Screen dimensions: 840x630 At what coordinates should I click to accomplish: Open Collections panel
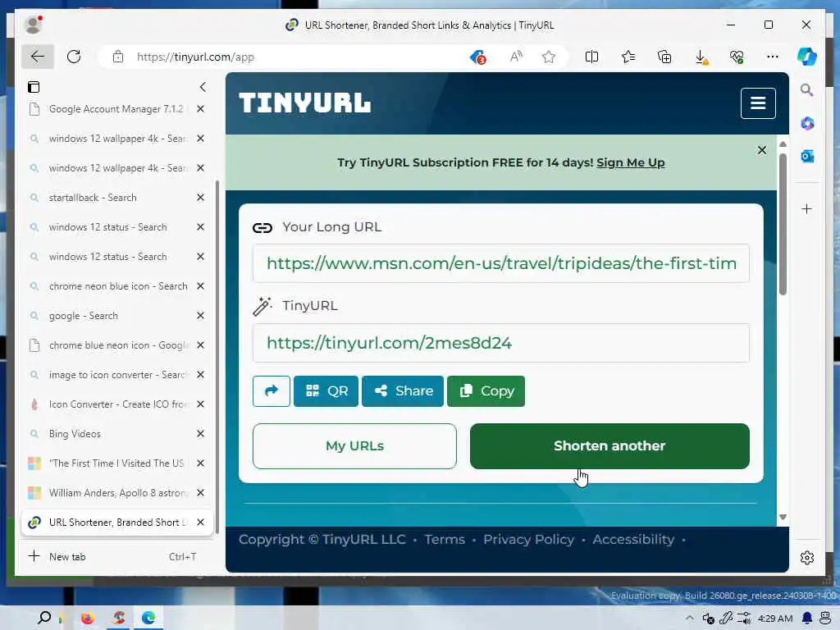pos(664,57)
